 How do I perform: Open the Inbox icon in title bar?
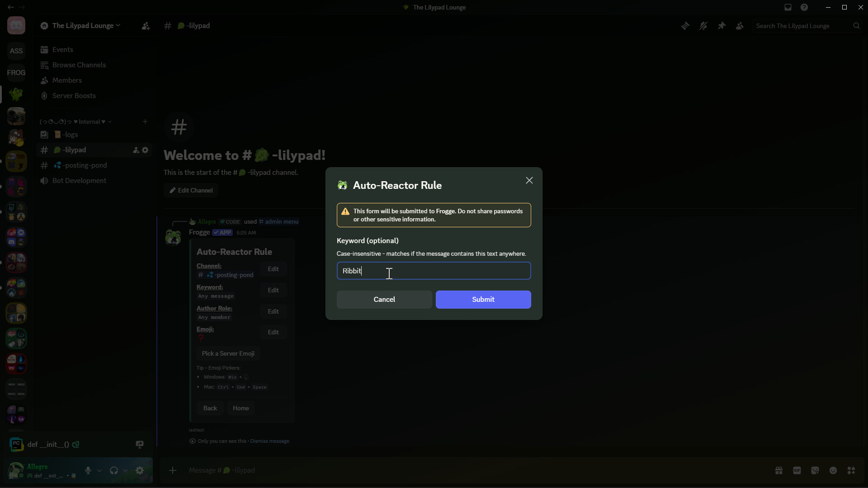coord(788,7)
